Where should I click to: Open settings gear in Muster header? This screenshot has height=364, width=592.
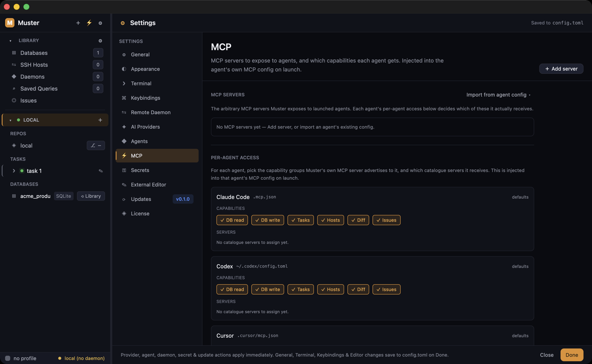point(100,23)
